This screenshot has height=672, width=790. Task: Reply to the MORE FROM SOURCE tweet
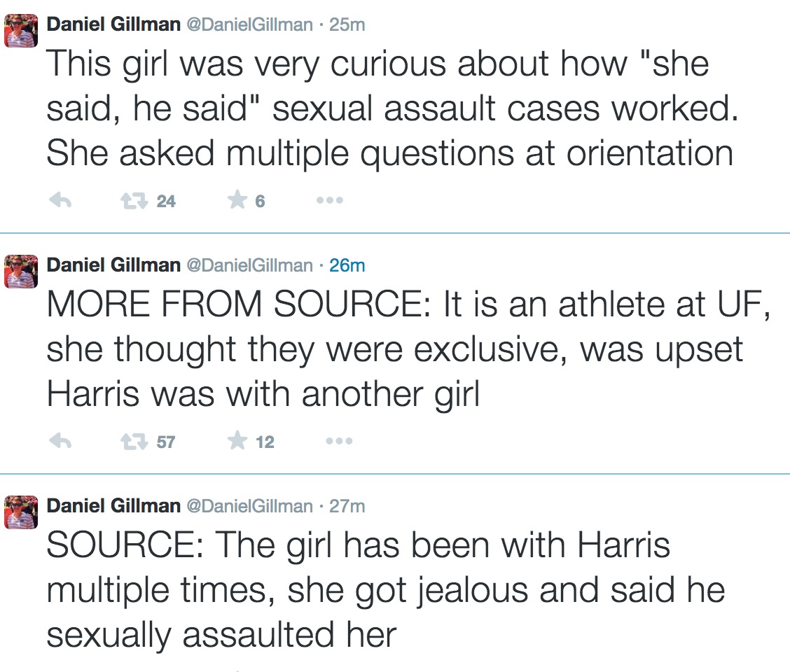coord(62,442)
